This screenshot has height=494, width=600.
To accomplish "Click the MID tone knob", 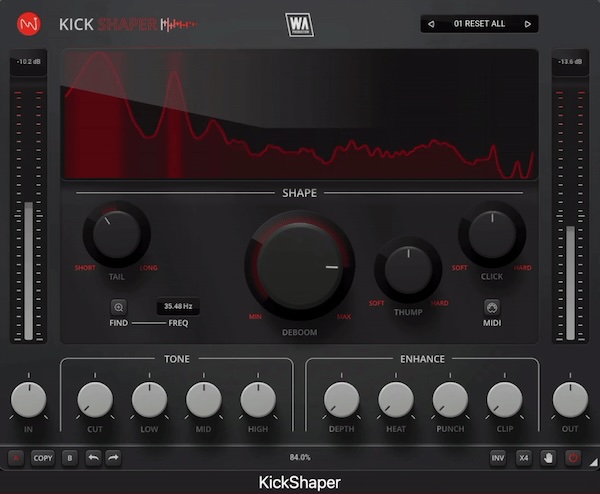I will 204,399.
